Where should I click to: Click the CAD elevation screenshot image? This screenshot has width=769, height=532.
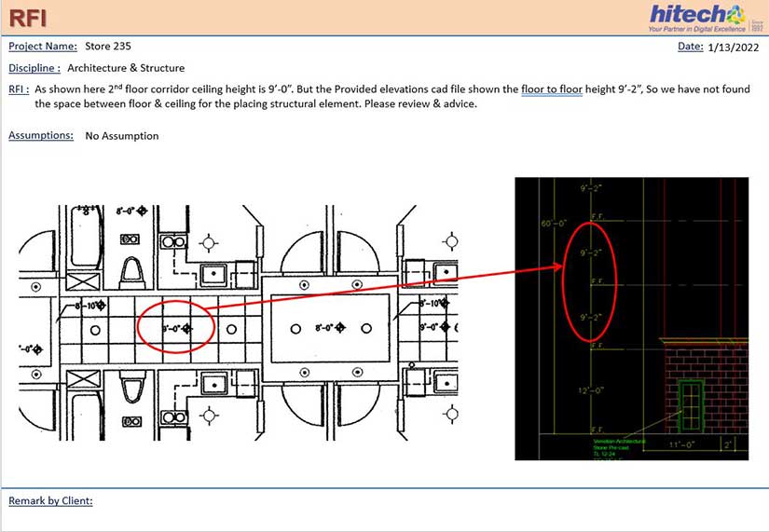632,319
